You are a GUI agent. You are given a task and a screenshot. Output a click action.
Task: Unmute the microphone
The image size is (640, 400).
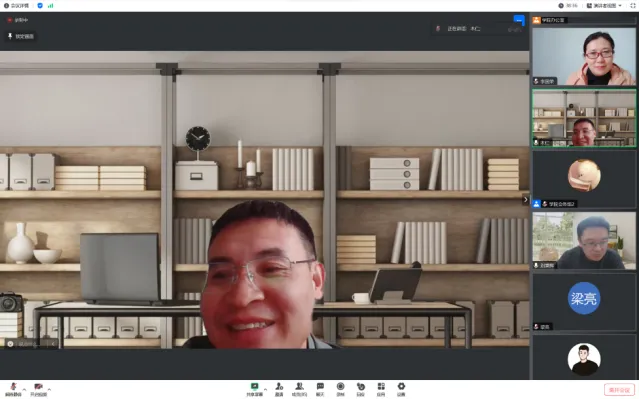pyautogui.click(x=13, y=387)
